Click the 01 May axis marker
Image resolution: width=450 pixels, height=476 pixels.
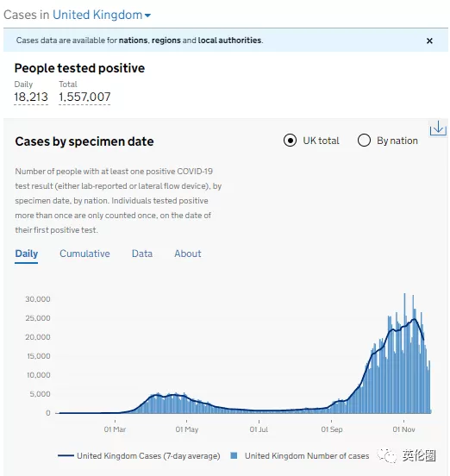186,429
